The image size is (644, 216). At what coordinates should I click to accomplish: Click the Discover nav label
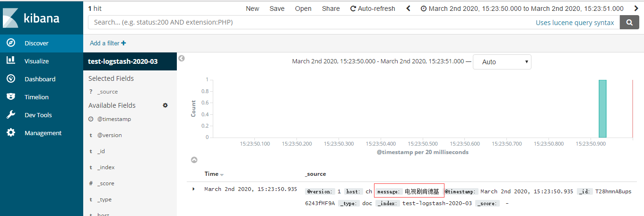pyautogui.click(x=36, y=43)
